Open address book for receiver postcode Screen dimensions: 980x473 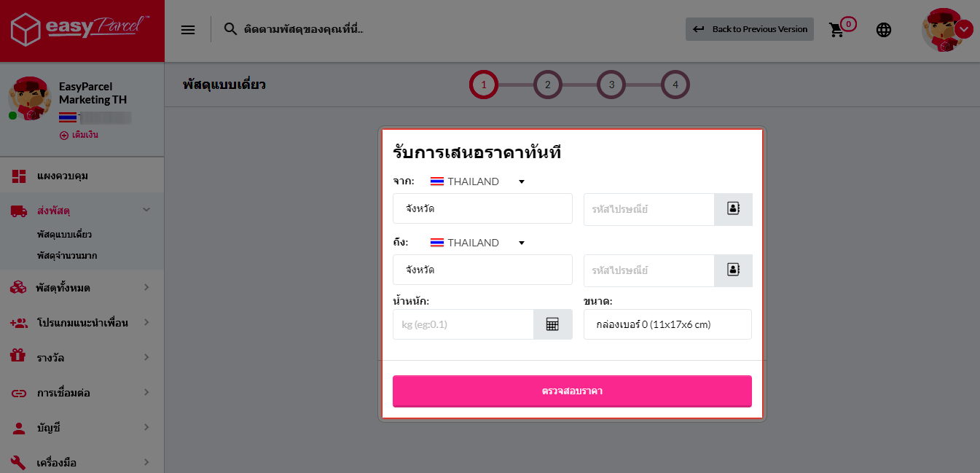pyautogui.click(x=733, y=270)
